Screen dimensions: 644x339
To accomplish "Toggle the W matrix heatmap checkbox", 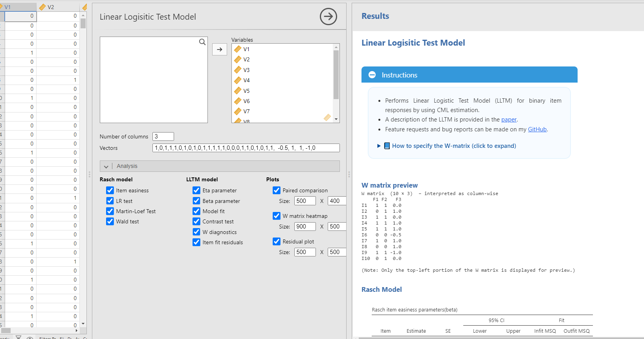I will pos(277,216).
